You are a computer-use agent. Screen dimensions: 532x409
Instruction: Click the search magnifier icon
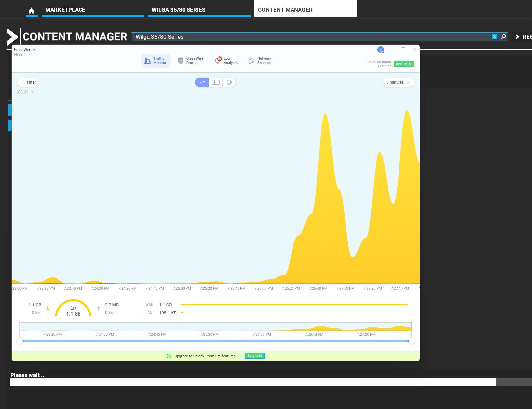click(504, 37)
